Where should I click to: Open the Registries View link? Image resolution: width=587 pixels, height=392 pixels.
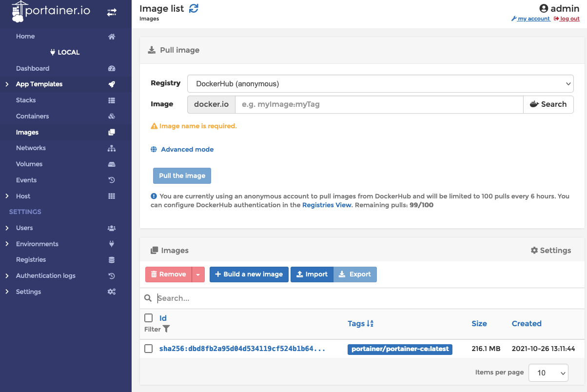pos(327,205)
